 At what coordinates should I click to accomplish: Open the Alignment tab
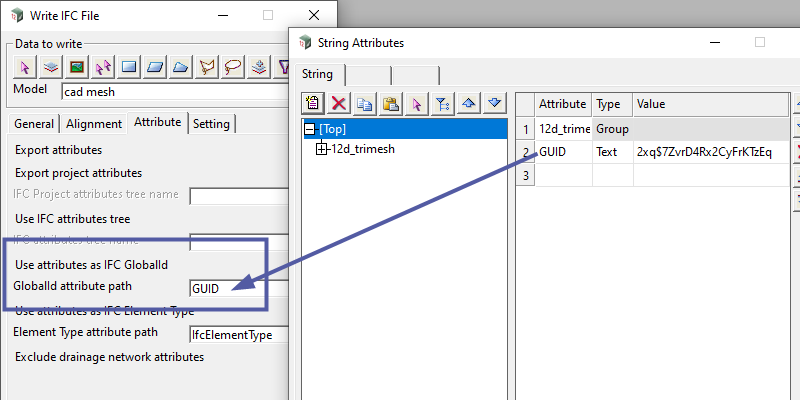click(94, 124)
